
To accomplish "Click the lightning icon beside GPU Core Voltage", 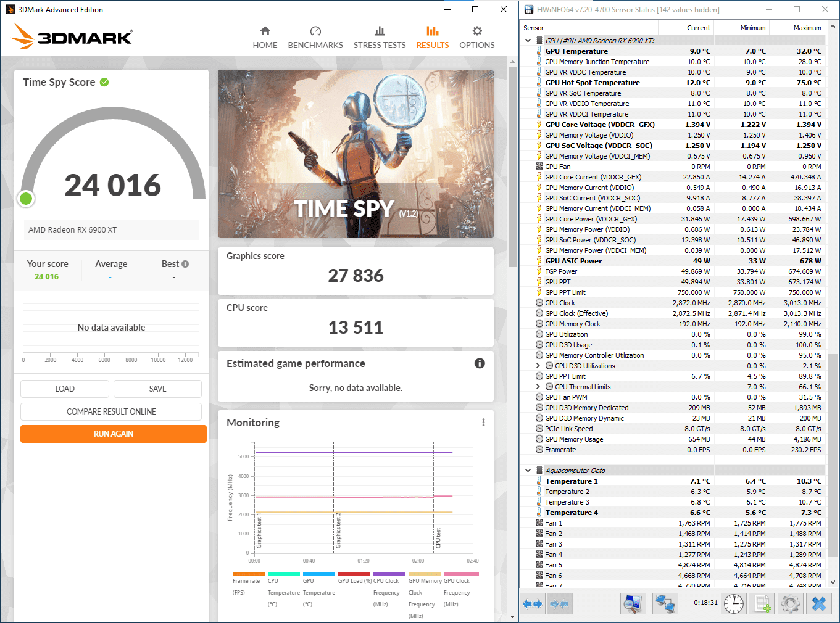I will click(539, 125).
